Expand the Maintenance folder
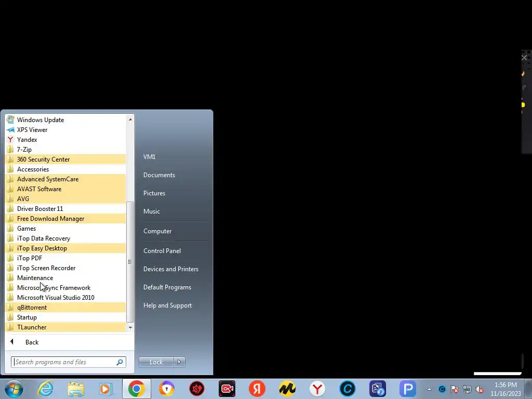This screenshot has width=532, height=399. [65, 277]
